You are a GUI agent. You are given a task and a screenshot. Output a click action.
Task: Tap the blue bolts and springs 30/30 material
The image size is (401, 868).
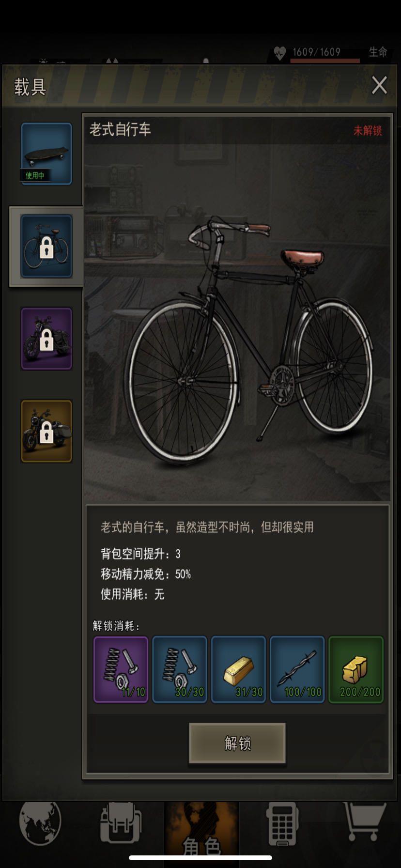tap(180, 669)
